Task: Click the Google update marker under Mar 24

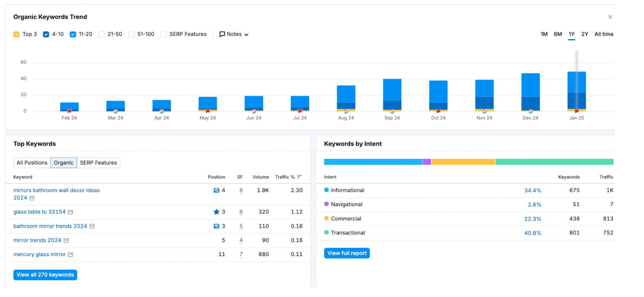Action: [x=115, y=111]
